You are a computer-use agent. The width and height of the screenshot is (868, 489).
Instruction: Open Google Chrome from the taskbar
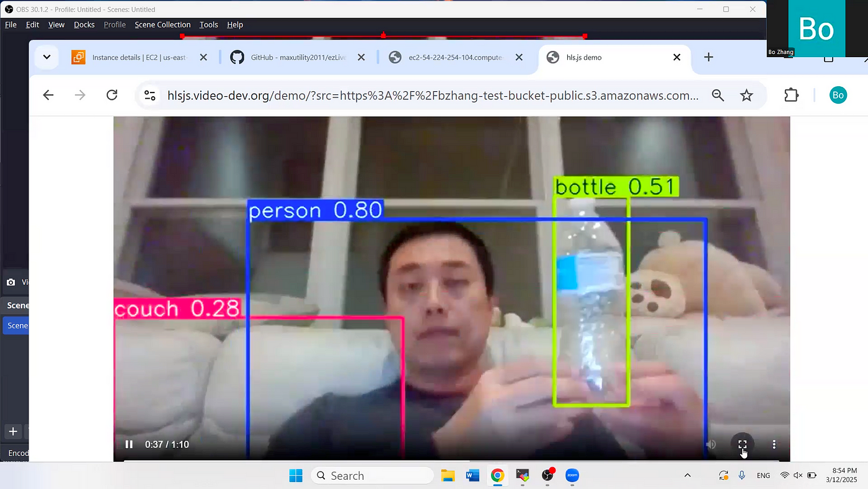click(497, 476)
